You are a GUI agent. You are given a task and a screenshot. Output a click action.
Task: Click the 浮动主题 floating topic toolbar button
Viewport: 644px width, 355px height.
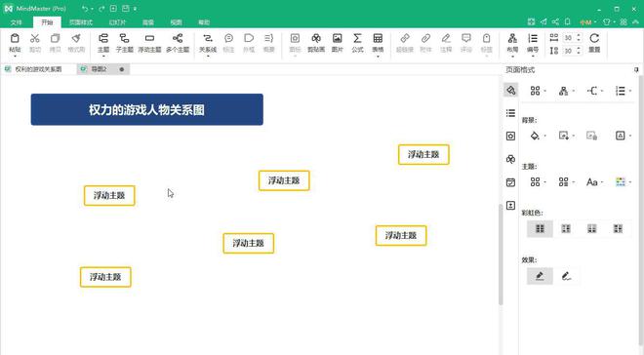149,43
